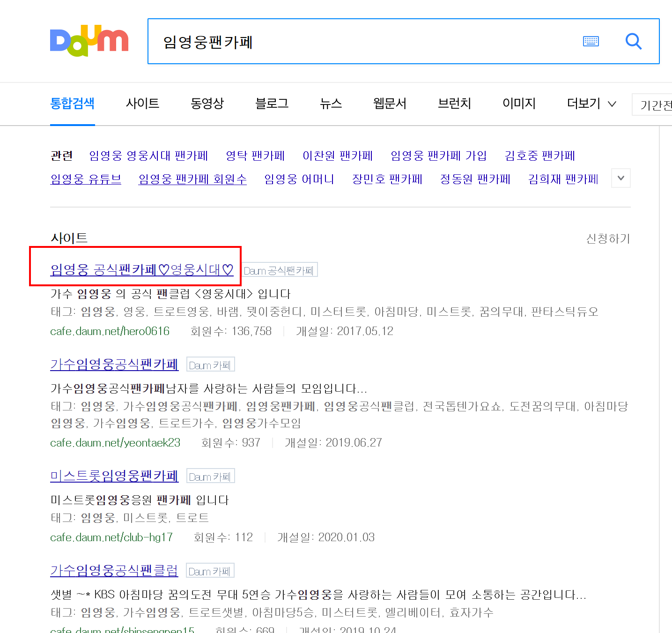Screen dimensions: 672x633
Task: Click related search 이찬원 팬카페
Action: [x=338, y=156]
